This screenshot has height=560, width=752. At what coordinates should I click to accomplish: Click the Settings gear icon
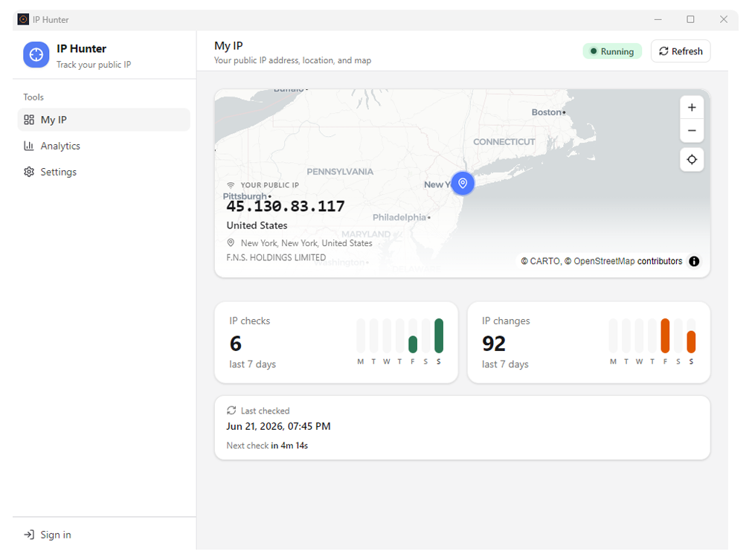pyautogui.click(x=29, y=172)
